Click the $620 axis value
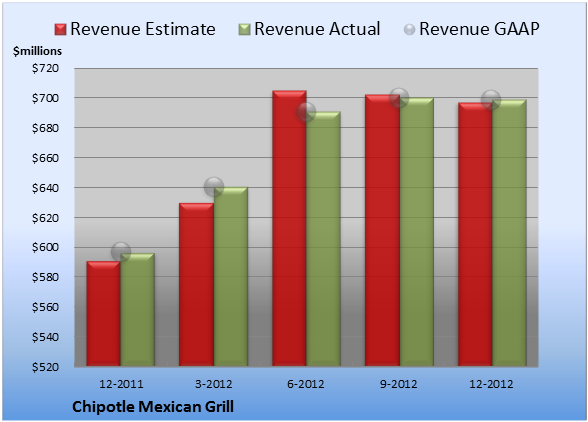This screenshot has height=422, width=588. [x=45, y=218]
